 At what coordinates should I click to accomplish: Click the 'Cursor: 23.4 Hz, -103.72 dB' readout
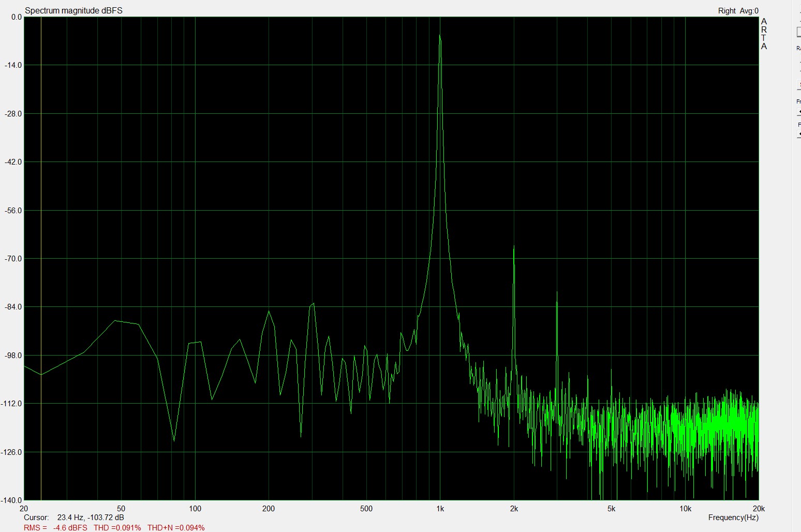[73, 517]
